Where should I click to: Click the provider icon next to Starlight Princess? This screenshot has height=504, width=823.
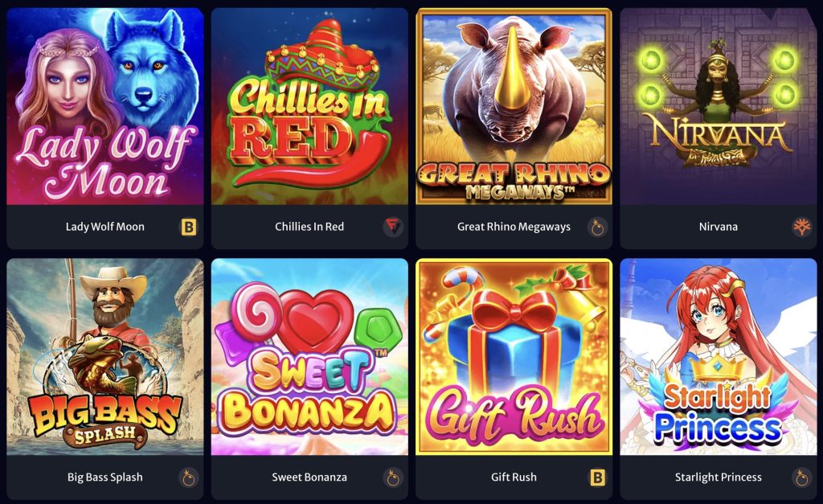(x=801, y=477)
